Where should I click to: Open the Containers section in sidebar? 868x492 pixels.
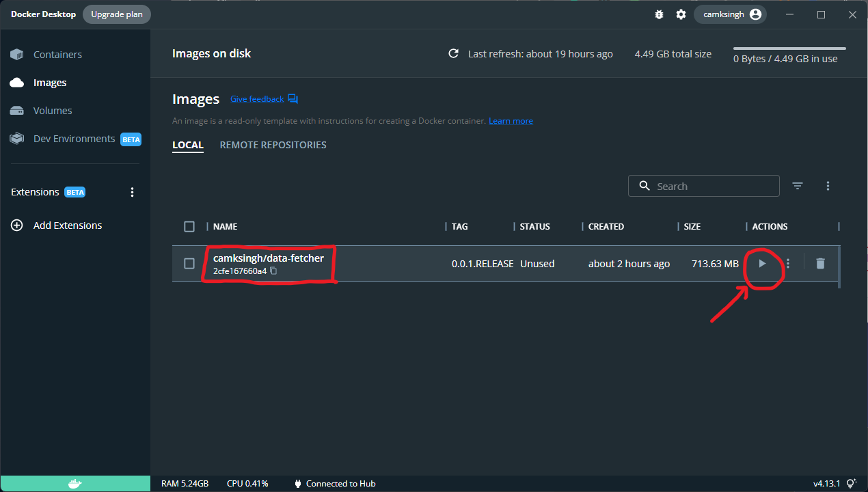click(x=57, y=55)
